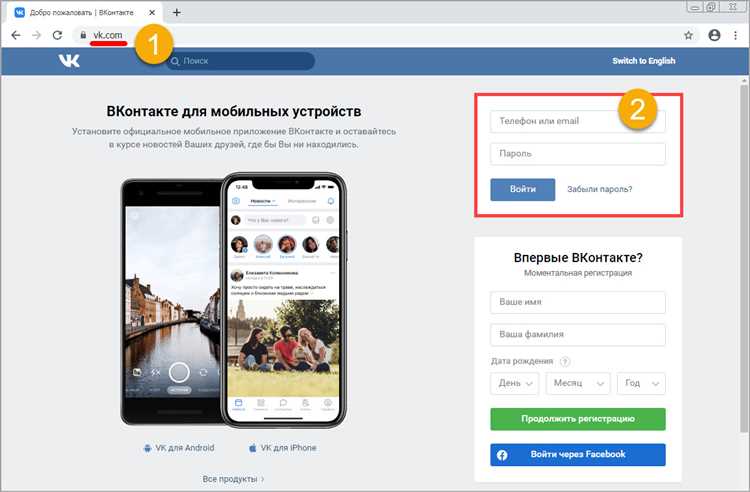This screenshot has height=492, width=750.
Task: Close the ВКонтакте browser tab
Action: [152, 12]
